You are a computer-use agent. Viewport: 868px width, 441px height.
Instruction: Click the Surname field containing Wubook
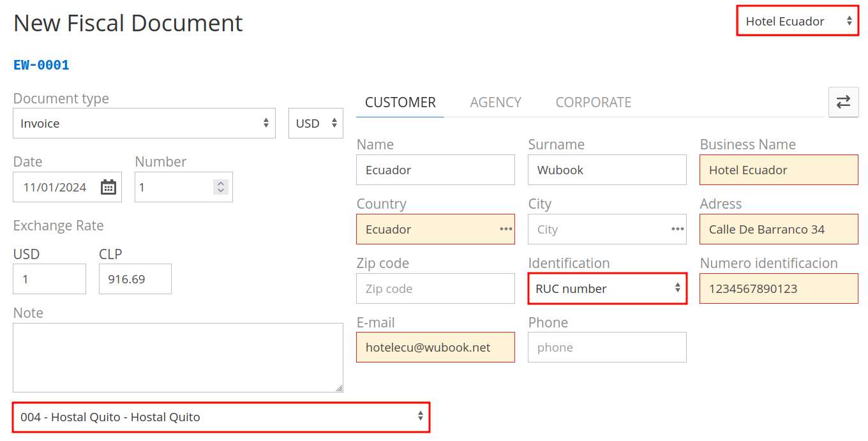(x=608, y=170)
